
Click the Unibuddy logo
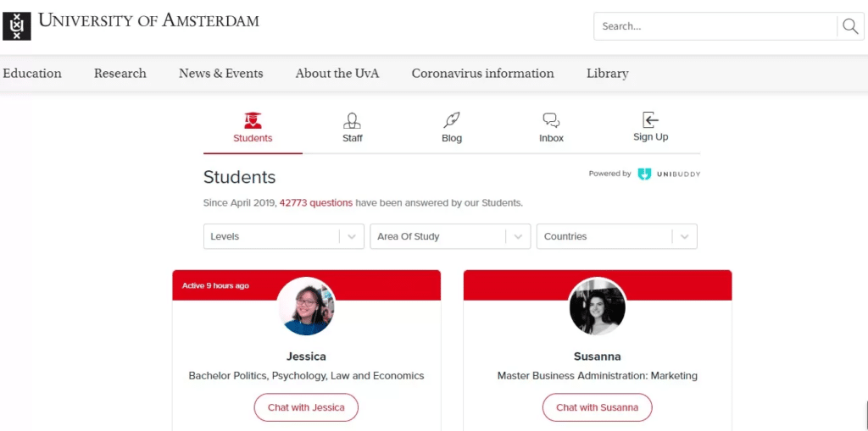669,174
